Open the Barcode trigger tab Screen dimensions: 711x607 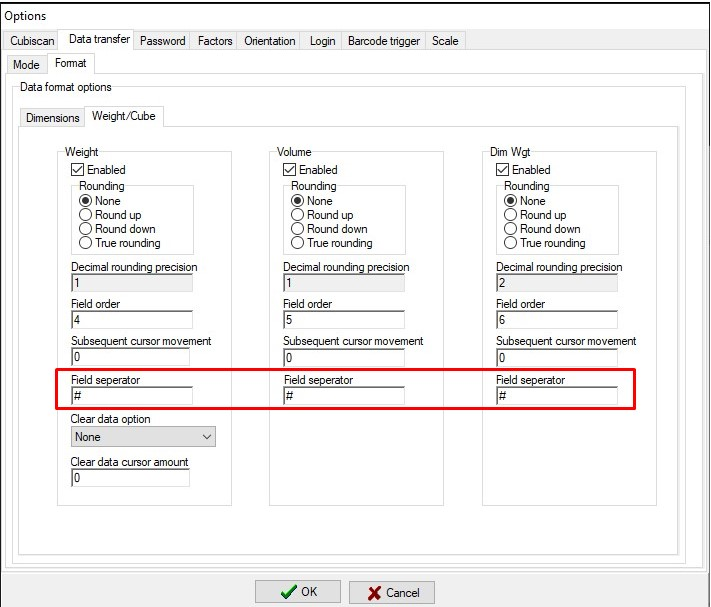[383, 41]
